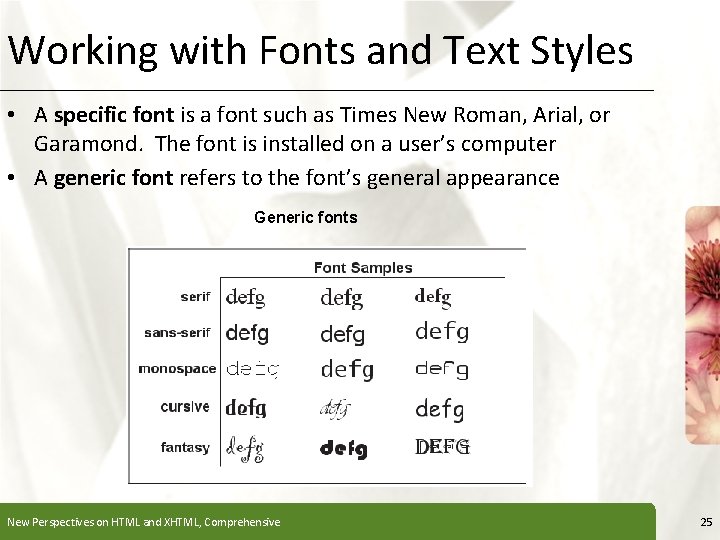
Task: Click the text 'Garamond. The font is installed'
Action: [191, 144]
